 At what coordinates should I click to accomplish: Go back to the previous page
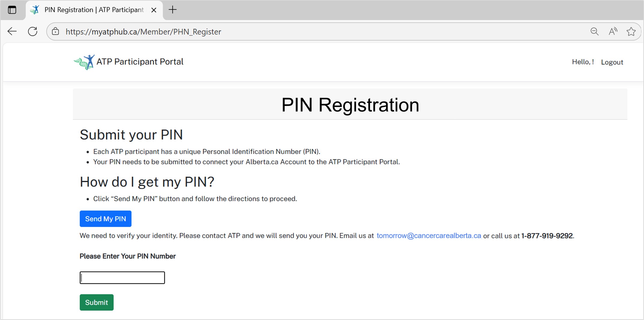[12, 32]
